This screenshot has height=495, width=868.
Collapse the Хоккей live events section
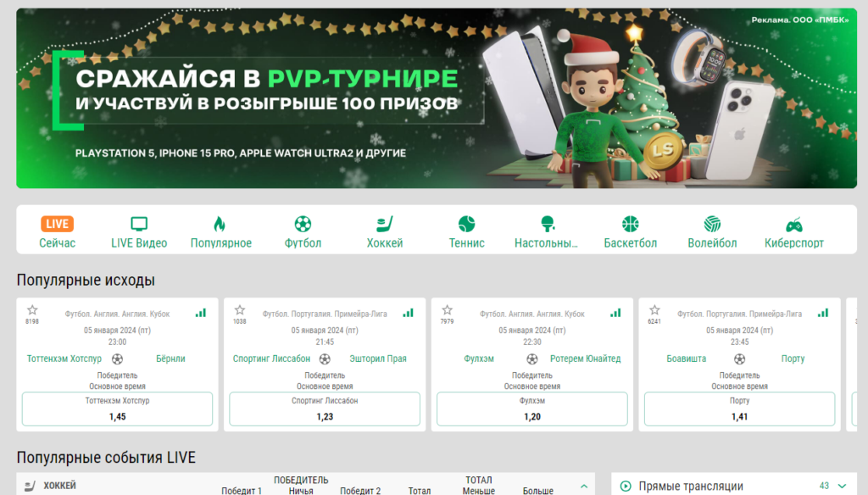(584, 487)
